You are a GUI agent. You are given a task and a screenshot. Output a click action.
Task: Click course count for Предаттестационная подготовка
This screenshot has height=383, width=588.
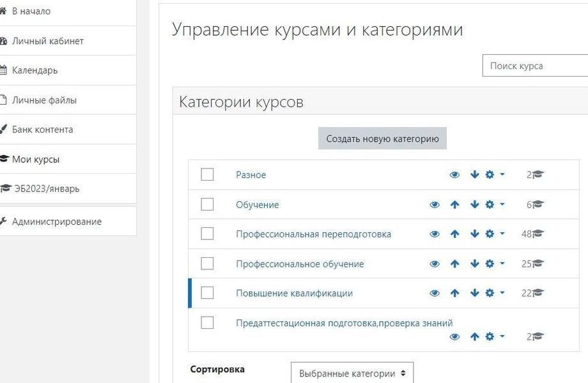pyautogui.click(x=536, y=336)
